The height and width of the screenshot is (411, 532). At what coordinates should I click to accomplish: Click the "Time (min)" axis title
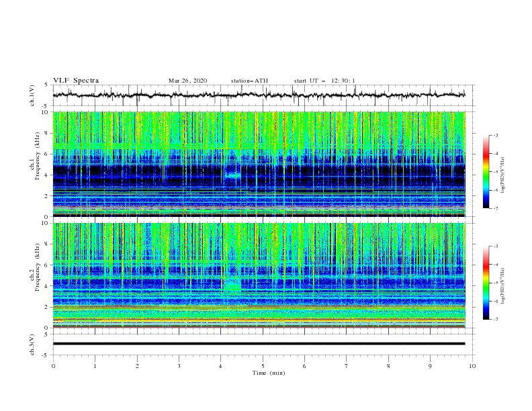click(x=269, y=373)
